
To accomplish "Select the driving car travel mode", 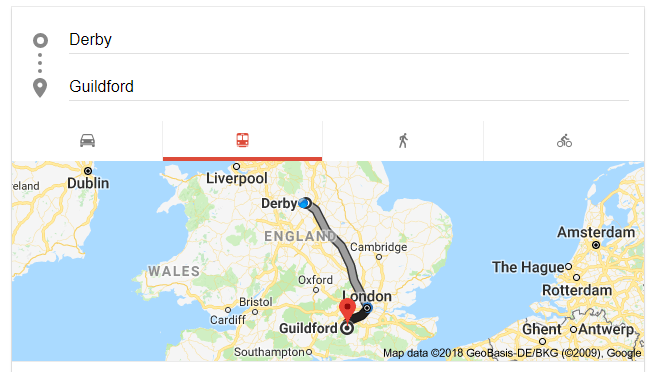I will (87, 141).
